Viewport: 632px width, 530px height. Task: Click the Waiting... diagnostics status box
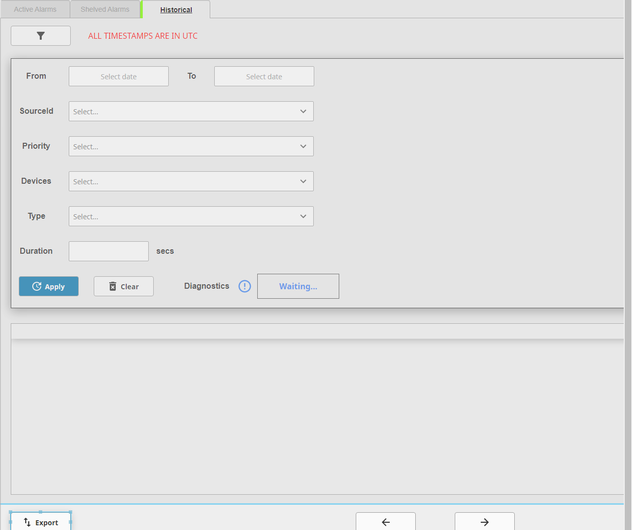298,286
